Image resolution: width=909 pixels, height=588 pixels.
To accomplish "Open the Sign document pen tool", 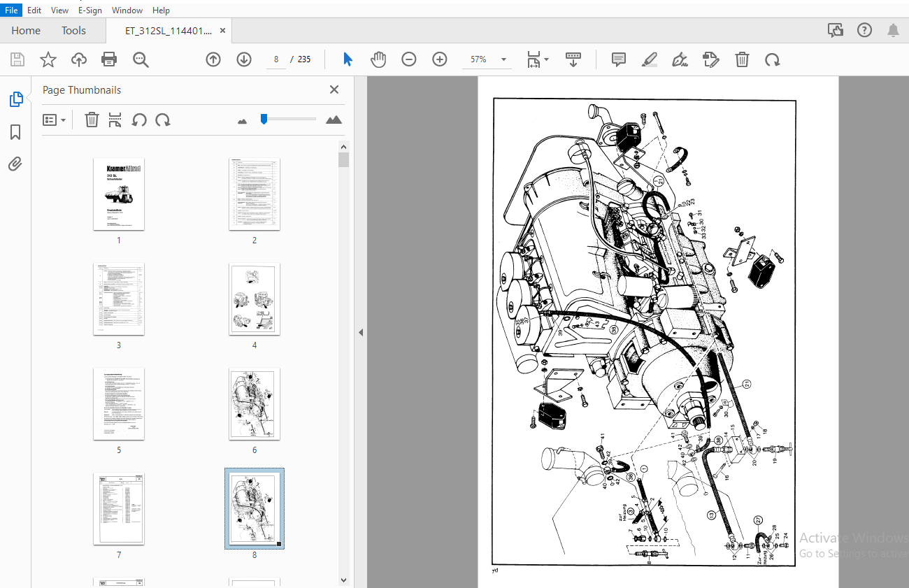I will pyautogui.click(x=680, y=59).
